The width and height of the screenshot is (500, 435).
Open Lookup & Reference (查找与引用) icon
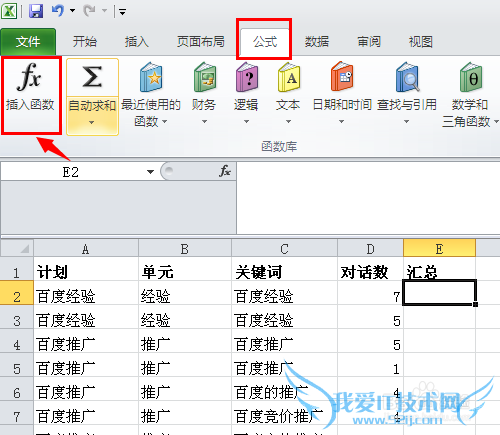(x=407, y=77)
